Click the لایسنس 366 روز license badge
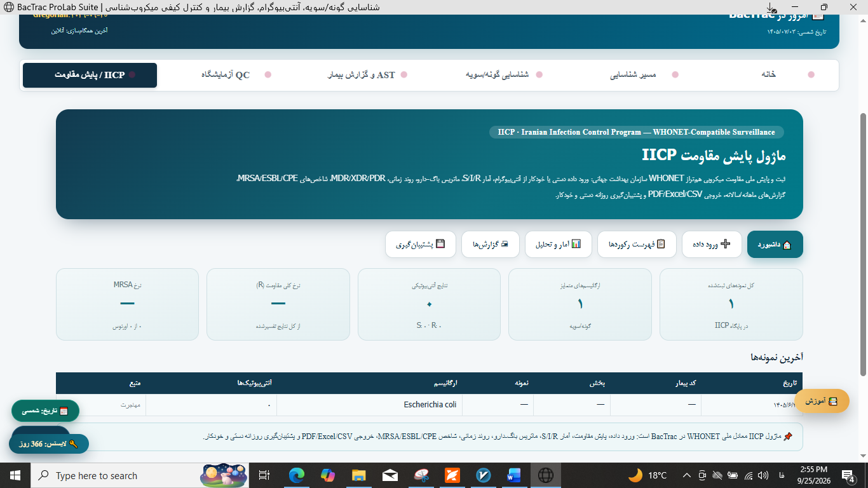This screenshot has height=488, width=868. 49,444
